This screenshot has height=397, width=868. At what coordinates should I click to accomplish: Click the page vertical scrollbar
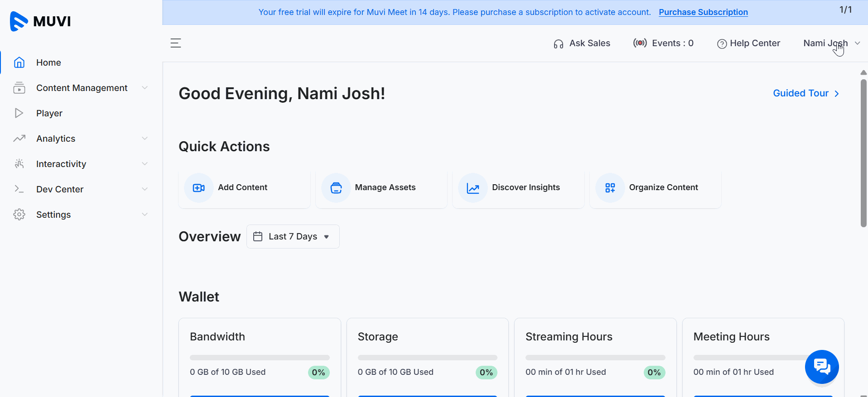coord(863,154)
